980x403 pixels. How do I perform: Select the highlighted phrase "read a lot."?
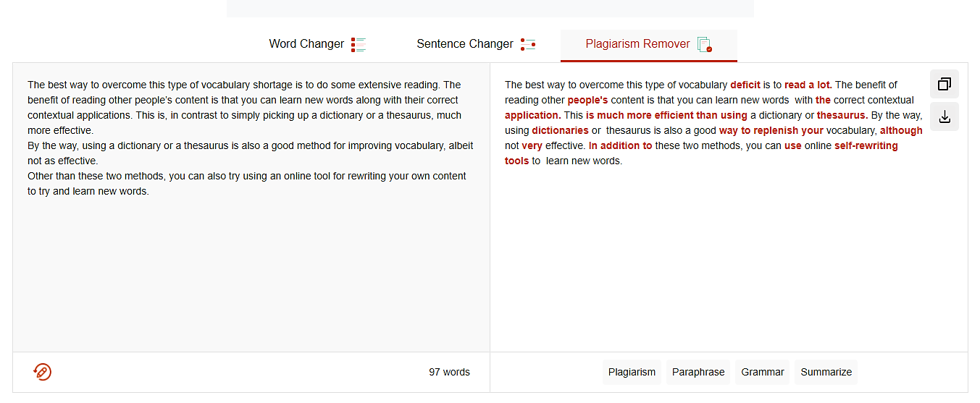(808, 85)
